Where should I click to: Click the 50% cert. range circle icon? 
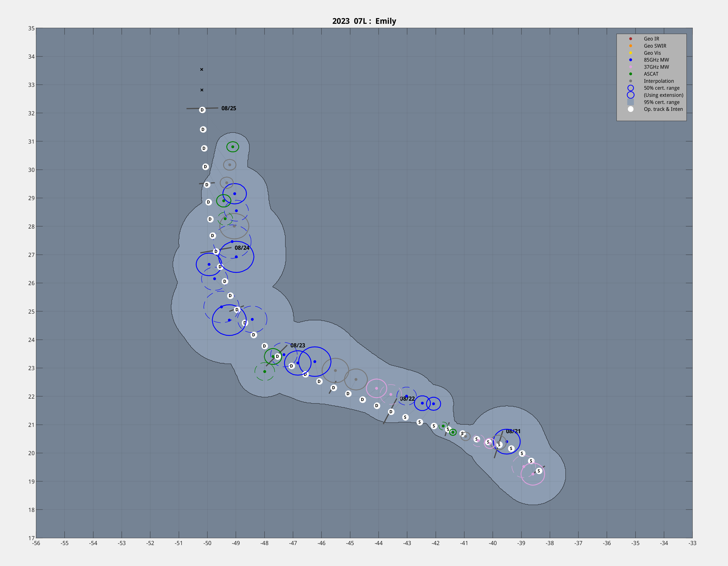(x=630, y=88)
